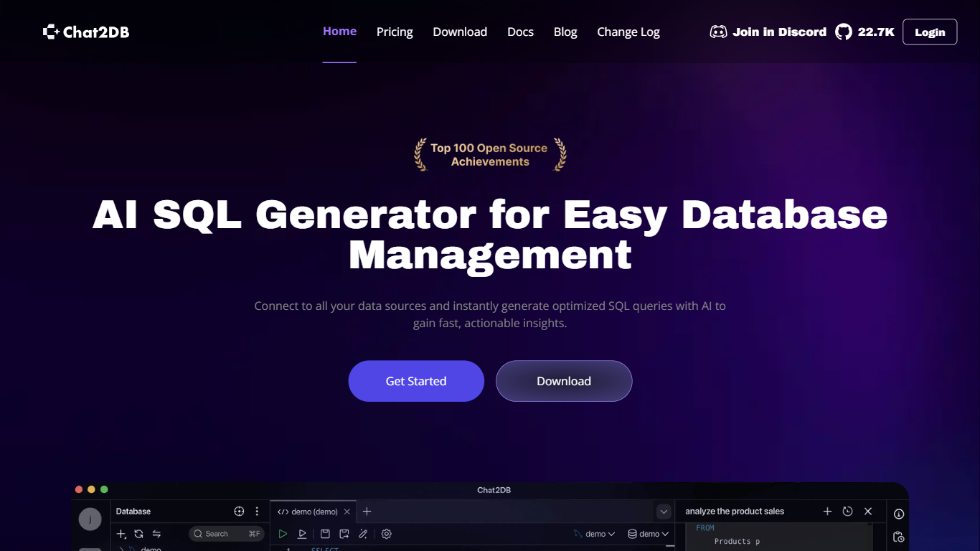This screenshot has height=551, width=980.
Task: Click the clipboard clock icon on the right sidebar
Action: [x=898, y=537]
